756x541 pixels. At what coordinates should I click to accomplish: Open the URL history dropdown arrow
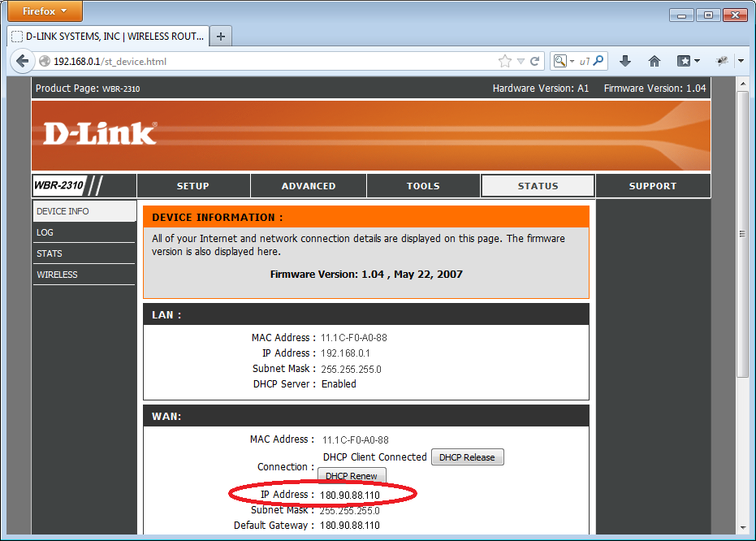coord(521,61)
